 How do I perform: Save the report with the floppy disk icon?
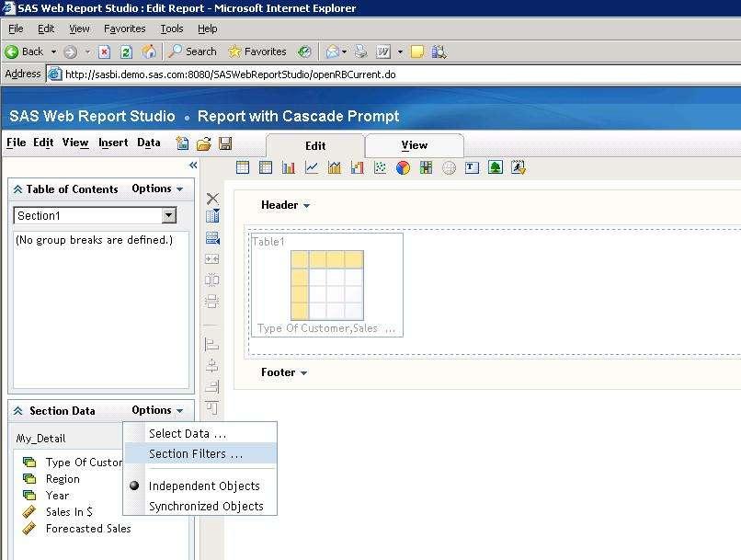click(225, 143)
